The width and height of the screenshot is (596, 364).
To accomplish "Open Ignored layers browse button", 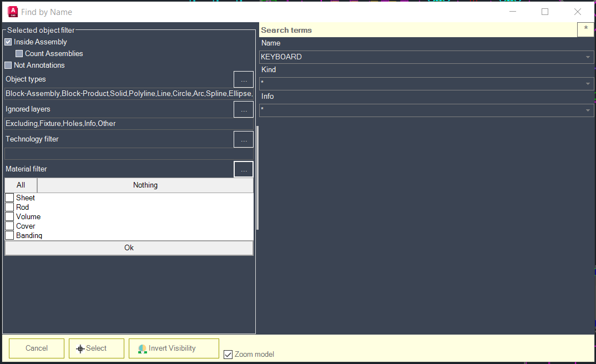I will (x=244, y=109).
